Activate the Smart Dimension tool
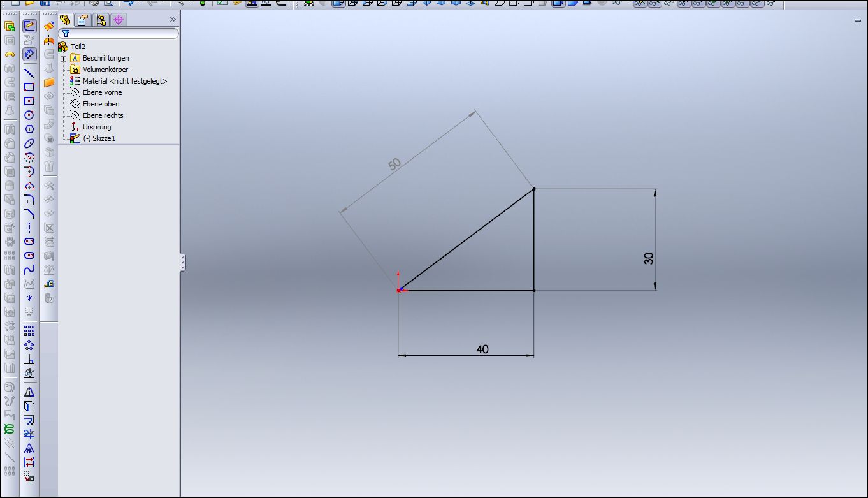Image resolution: width=868 pixels, height=498 pixels. [29, 55]
